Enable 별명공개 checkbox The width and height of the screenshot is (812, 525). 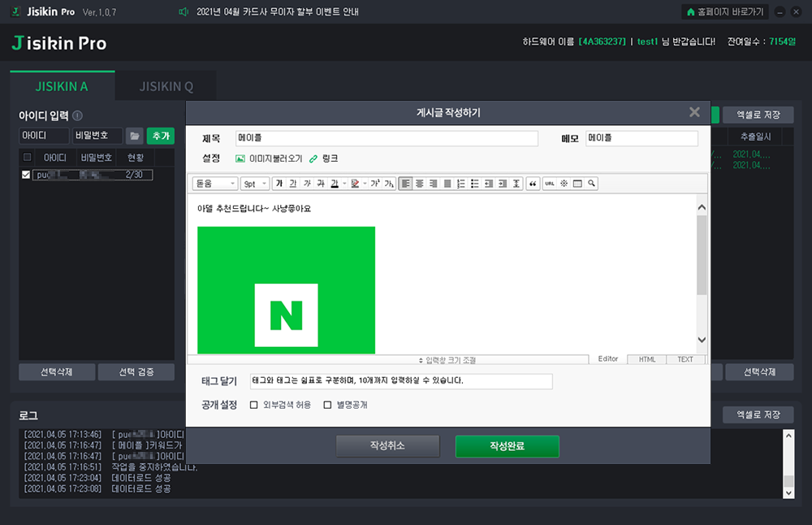point(327,405)
